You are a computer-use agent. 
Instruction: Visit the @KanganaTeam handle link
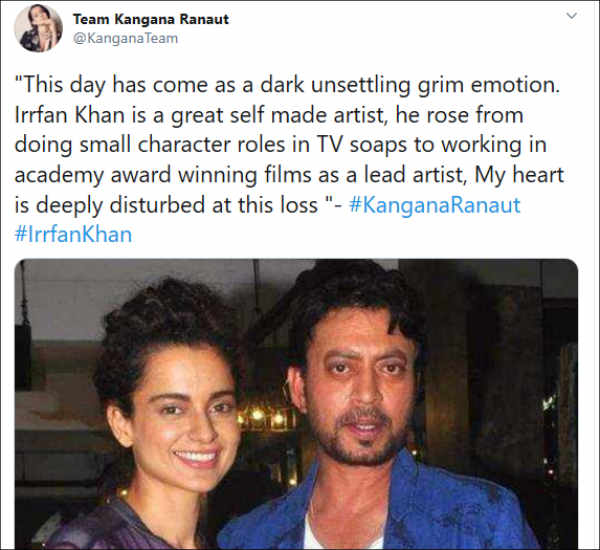coord(125,38)
